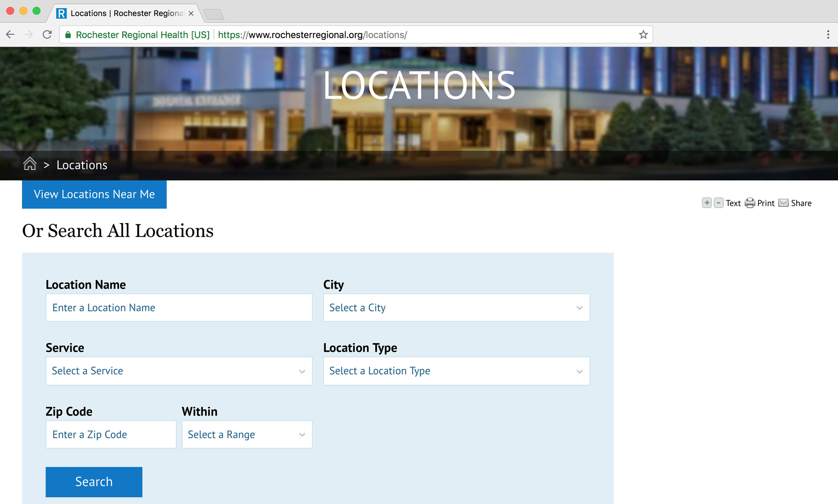Reload the page in browser
838x504 pixels.
[x=47, y=35]
